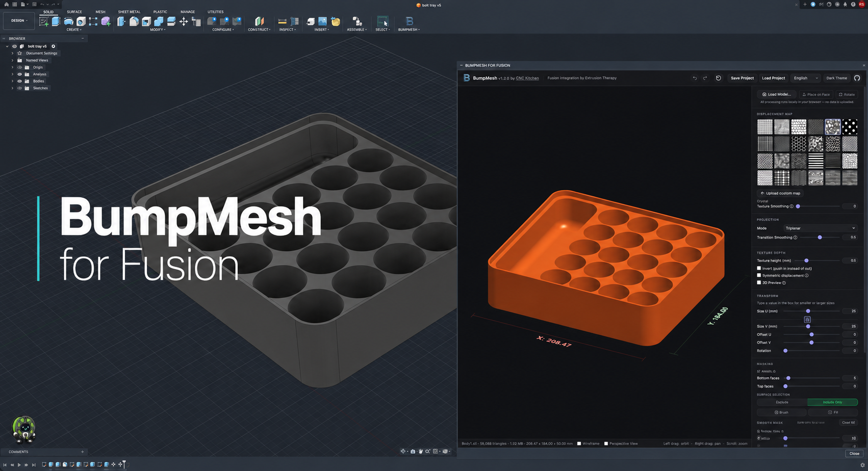The image size is (868, 471).
Task: Select the Fillet tool icon
Action: 134,21
